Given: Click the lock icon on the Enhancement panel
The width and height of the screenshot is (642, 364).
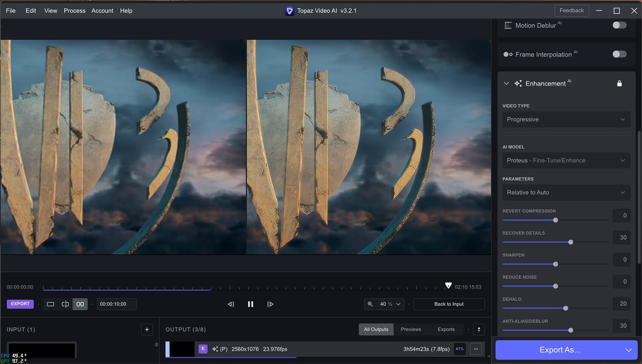Looking at the screenshot, I should [619, 83].
